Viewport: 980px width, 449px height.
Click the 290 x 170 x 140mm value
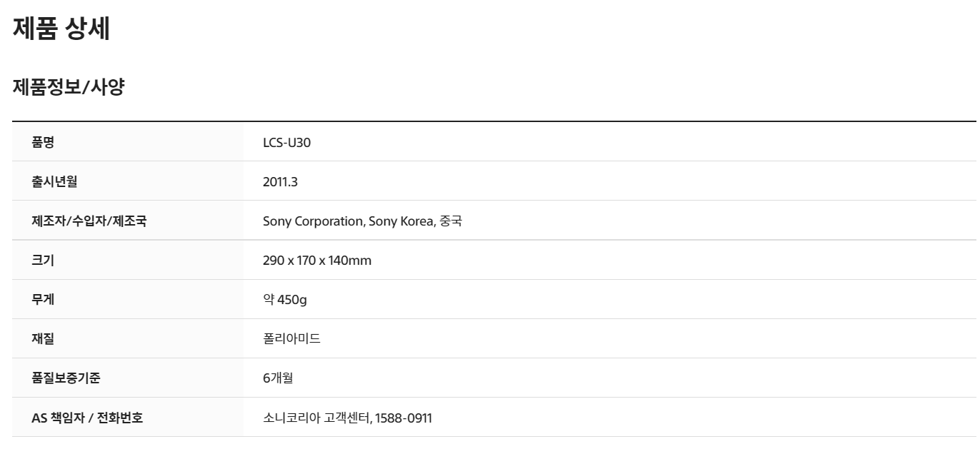tap(317, 261)
